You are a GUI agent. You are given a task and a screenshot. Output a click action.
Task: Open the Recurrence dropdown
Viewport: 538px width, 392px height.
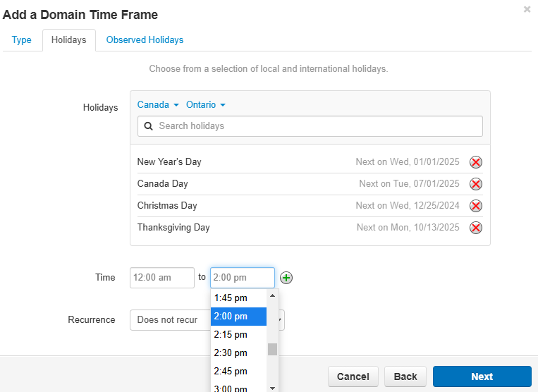point(207,320)
